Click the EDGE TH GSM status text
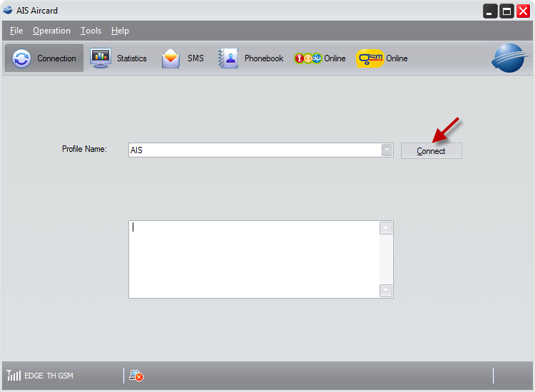 point(49,376)
